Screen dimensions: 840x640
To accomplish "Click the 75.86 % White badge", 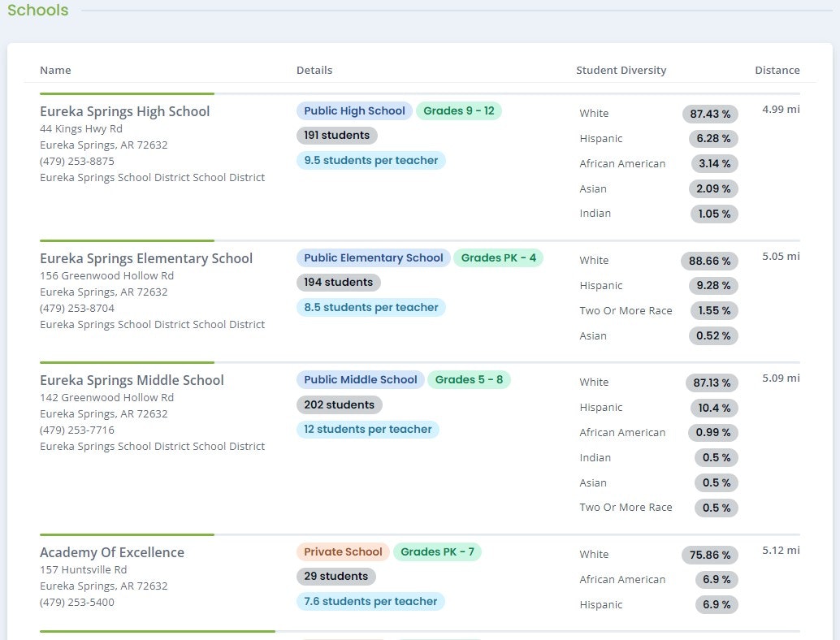I will pyautogui.click(x=710, y=555).
